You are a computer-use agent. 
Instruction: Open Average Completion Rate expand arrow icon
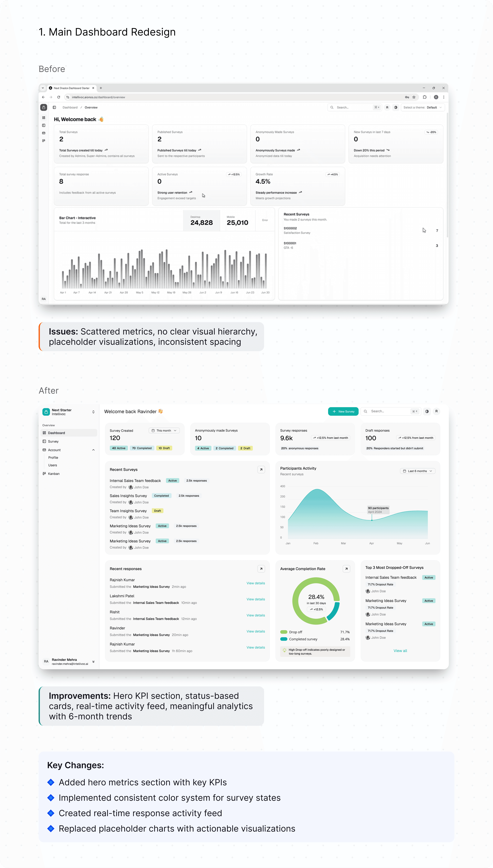(346, 569)
